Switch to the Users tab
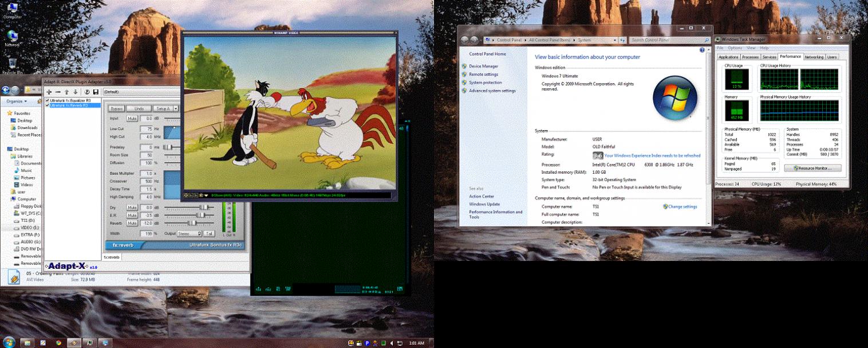Screen dimensions: 868x348 pyautogui.click(x=832, y=57)
